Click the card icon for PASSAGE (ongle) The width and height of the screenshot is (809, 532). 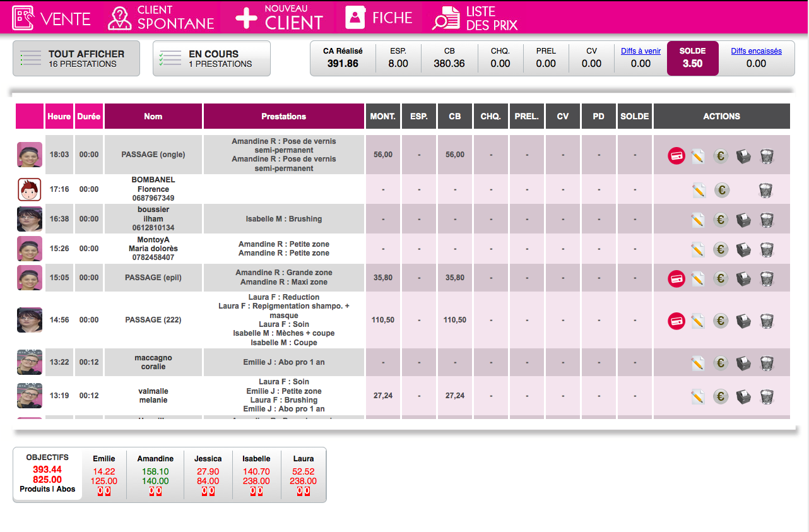pyautogui.click(x=676, y=156)
